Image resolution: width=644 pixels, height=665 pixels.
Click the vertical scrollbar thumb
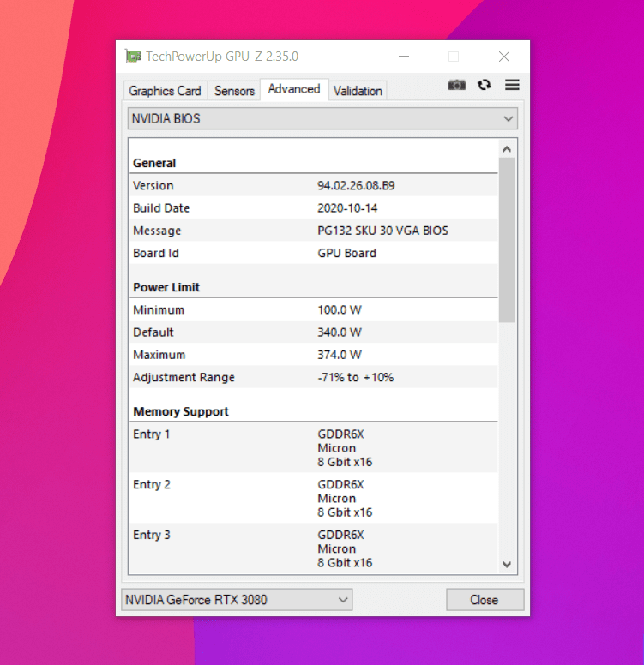click(x=507, y=240)
